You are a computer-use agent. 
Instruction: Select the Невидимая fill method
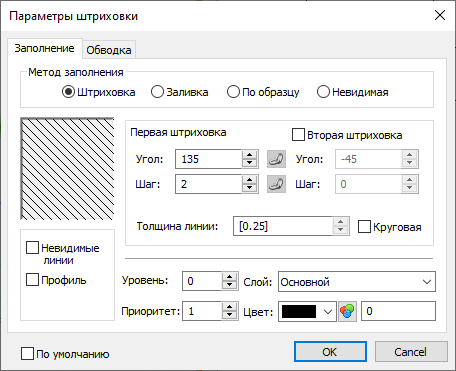(x=353, y=92)
